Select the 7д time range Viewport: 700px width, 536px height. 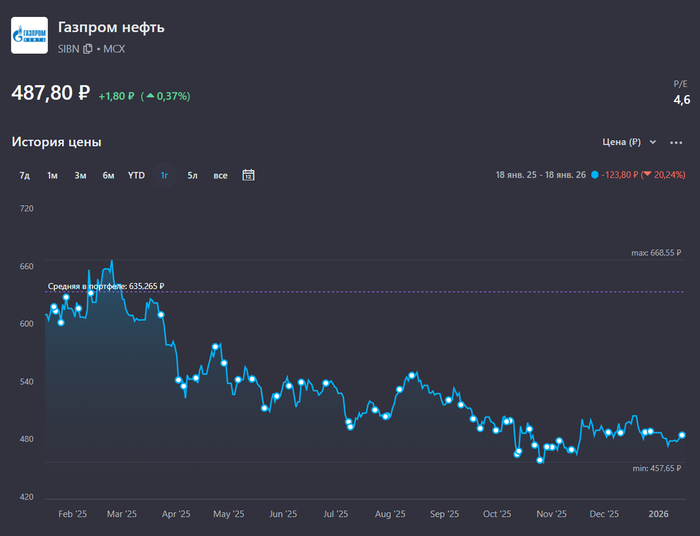24,175
